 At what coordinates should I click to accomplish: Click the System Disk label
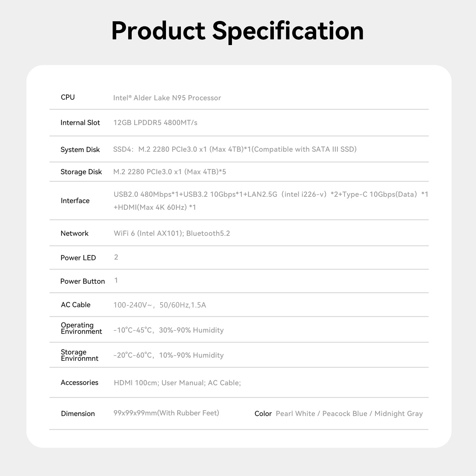click(80, 150)
